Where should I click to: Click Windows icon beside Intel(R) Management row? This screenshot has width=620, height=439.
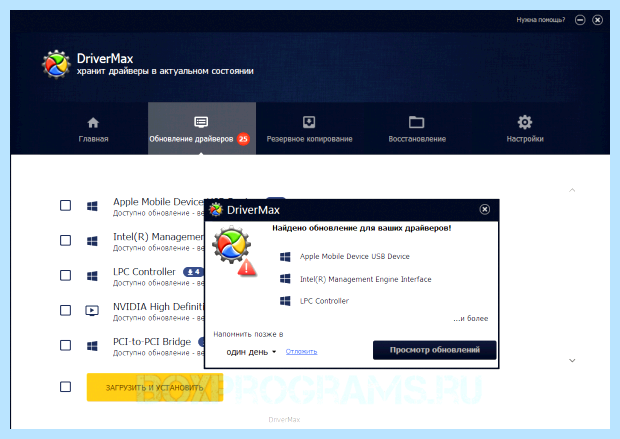pyautogui.click(x=92, y=241)
